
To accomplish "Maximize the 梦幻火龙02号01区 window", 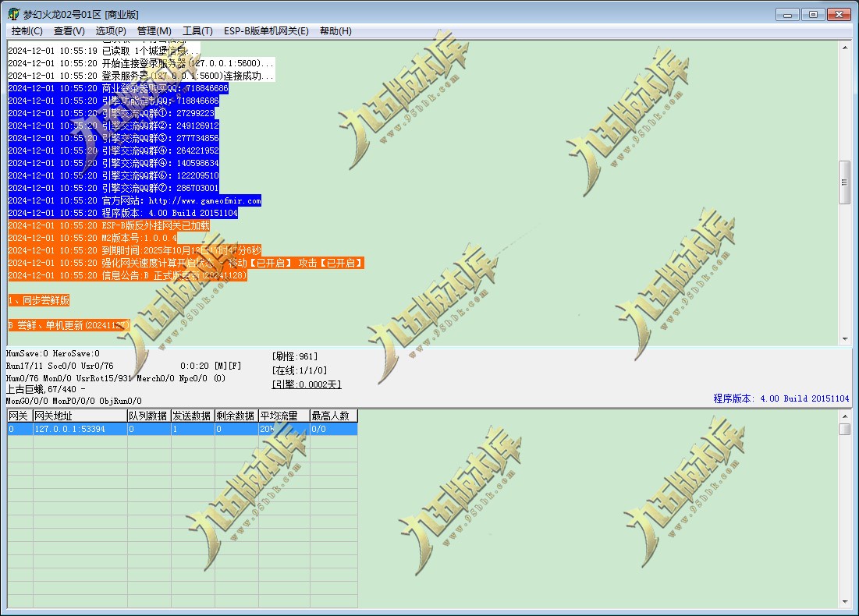I will pos(813,14).
